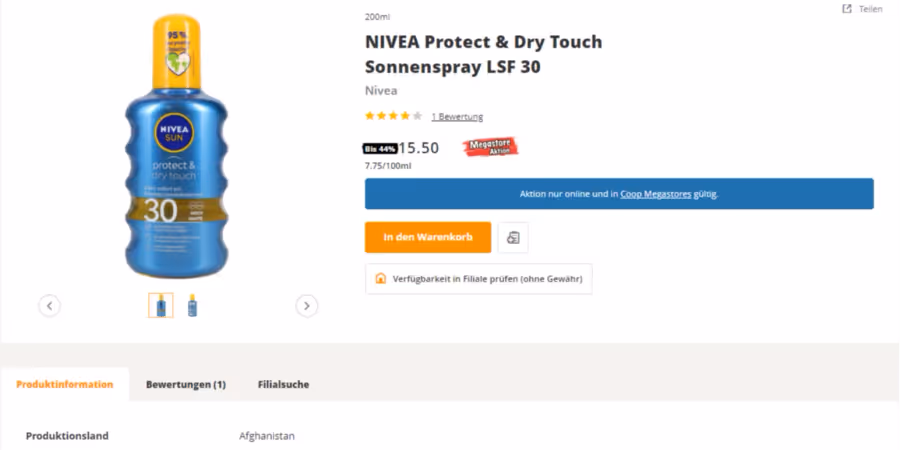The image size is (900, 450).
Task: Click the store icon for Filiale availability
Action: pyautogui.click(x=380, y=279)
